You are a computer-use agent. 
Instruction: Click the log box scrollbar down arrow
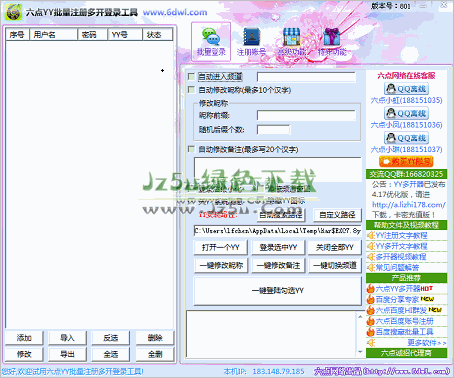[360, 351]
